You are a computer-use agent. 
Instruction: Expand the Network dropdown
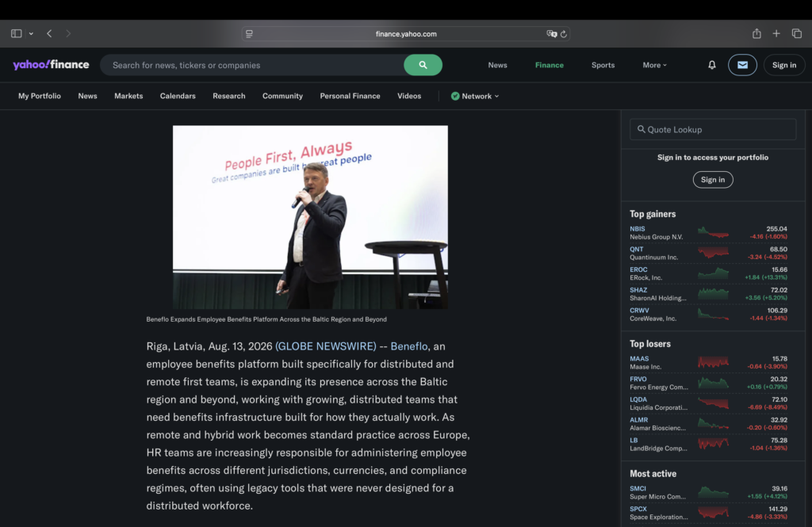click(475, 96)
